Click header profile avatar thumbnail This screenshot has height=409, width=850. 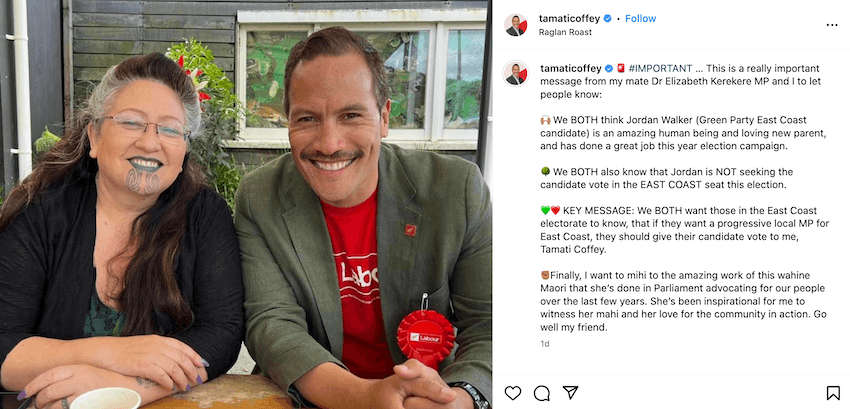[x=515, y=25]
